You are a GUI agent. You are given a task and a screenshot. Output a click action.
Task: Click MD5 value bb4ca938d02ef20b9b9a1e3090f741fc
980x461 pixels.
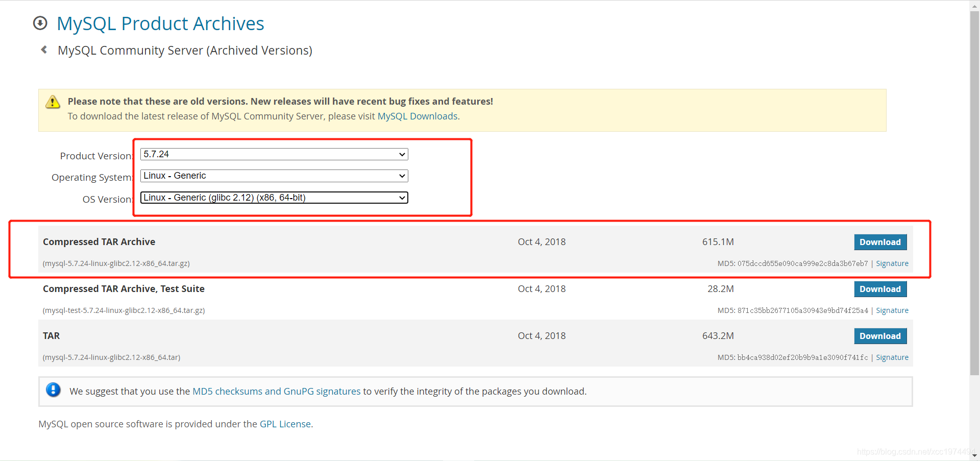[x=802, y=357]
